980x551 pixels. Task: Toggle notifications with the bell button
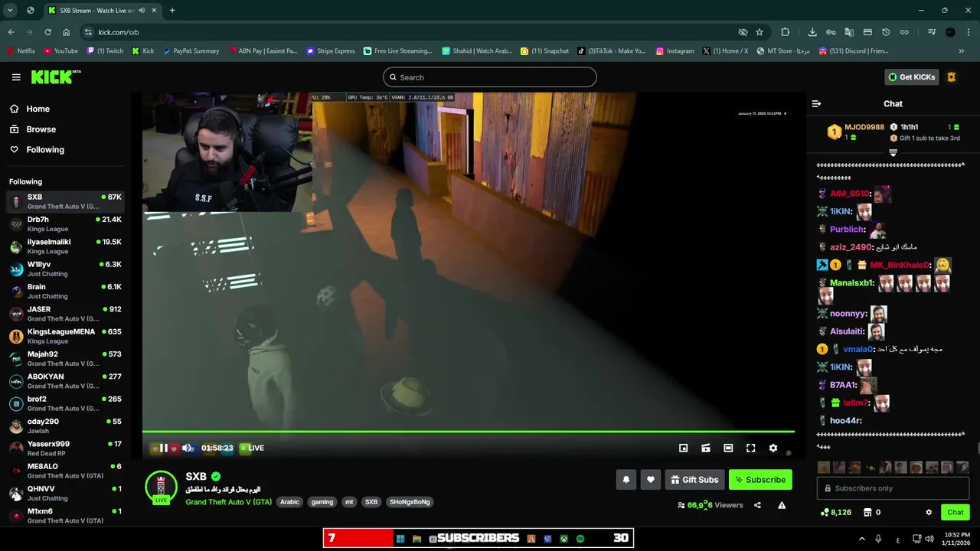coord(626,480)
